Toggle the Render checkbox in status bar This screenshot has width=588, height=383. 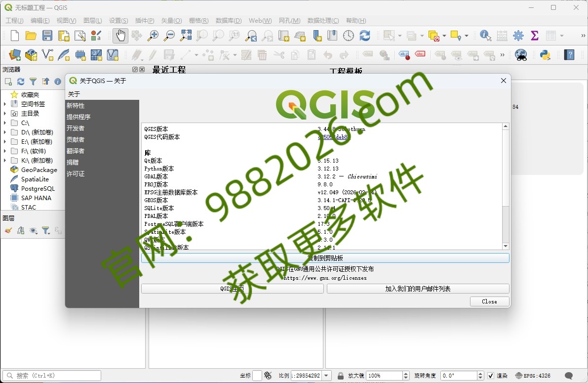[491, 376]
